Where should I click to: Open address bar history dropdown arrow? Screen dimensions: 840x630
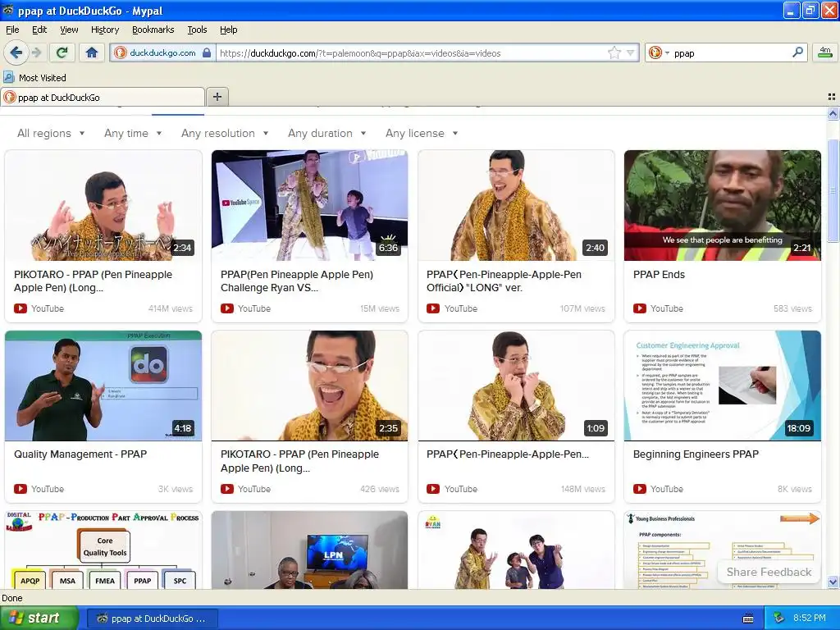[631, 52]
